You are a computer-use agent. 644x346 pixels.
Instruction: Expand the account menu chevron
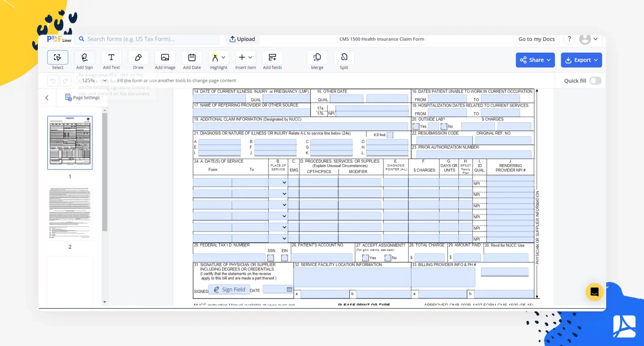[x=596, y=39]
